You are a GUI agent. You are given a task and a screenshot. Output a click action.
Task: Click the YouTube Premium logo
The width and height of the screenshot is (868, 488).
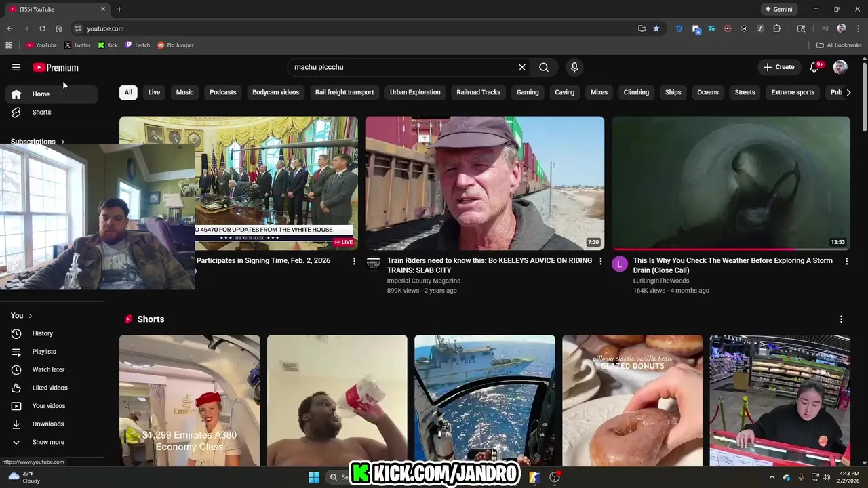coord(56,67)
